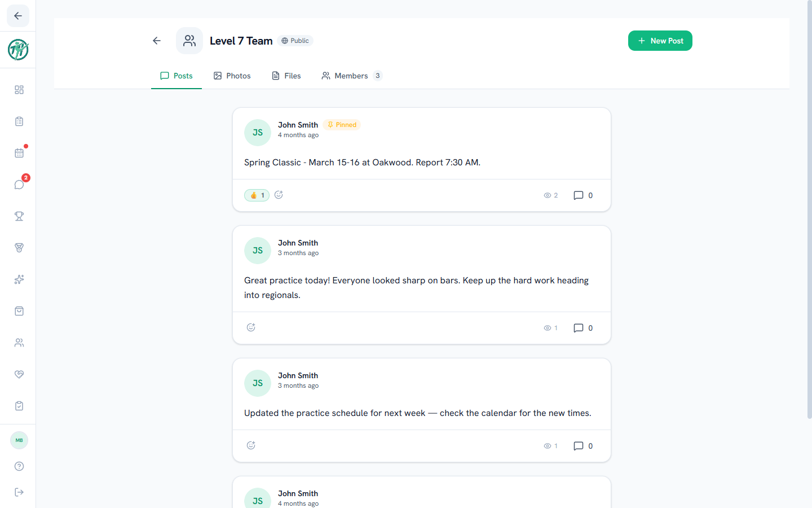Click JS avatar on Spring Classic post
Viewport: 812px width, 508px height.
pos(258,133)
